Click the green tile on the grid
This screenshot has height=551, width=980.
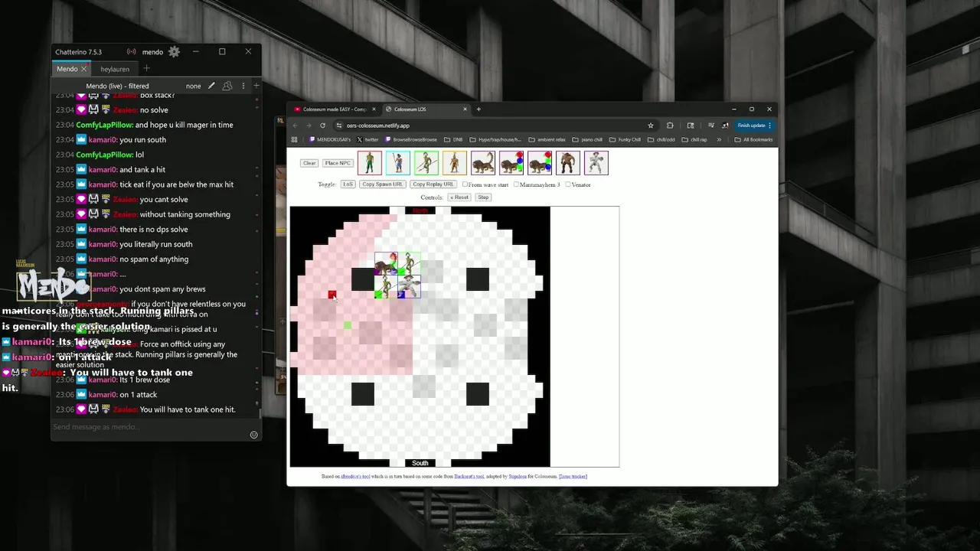coord(348,325)
